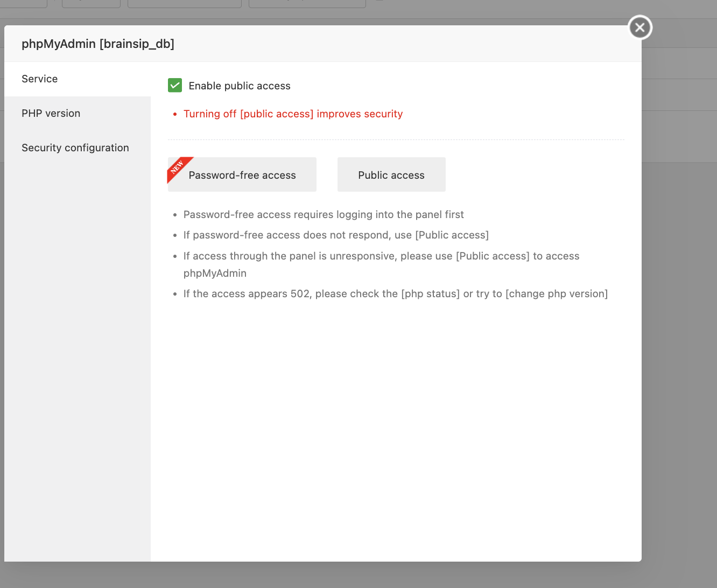Go to the Security configuration tab
The width and height of the screenshot is (717, 588).
(x=75, y=148)
